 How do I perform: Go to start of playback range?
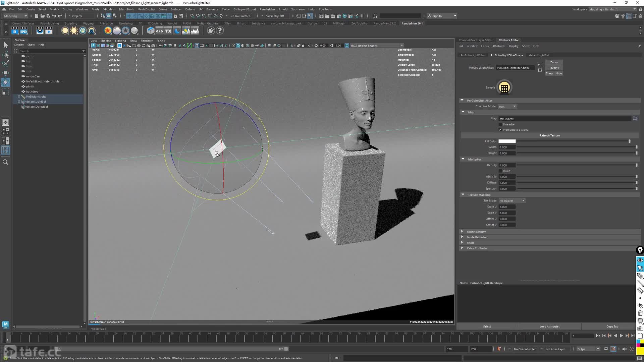[598, 336]
